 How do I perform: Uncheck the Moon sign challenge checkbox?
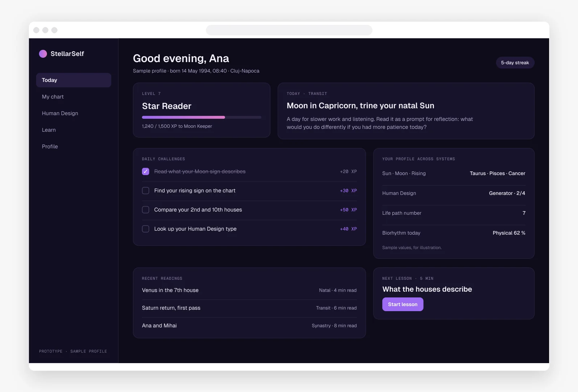[x=146, y=171]
